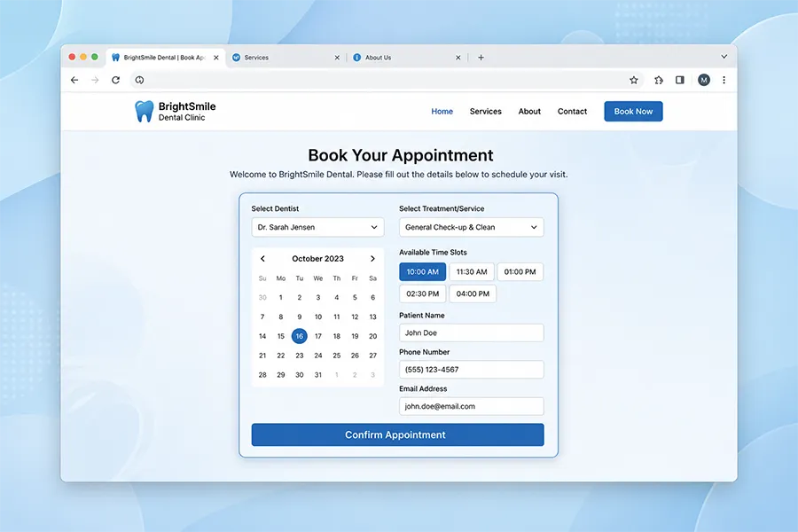This screenshot has height=532, width=798.
Task: Go back with the browser back arrow
Action: click(74, 80)
